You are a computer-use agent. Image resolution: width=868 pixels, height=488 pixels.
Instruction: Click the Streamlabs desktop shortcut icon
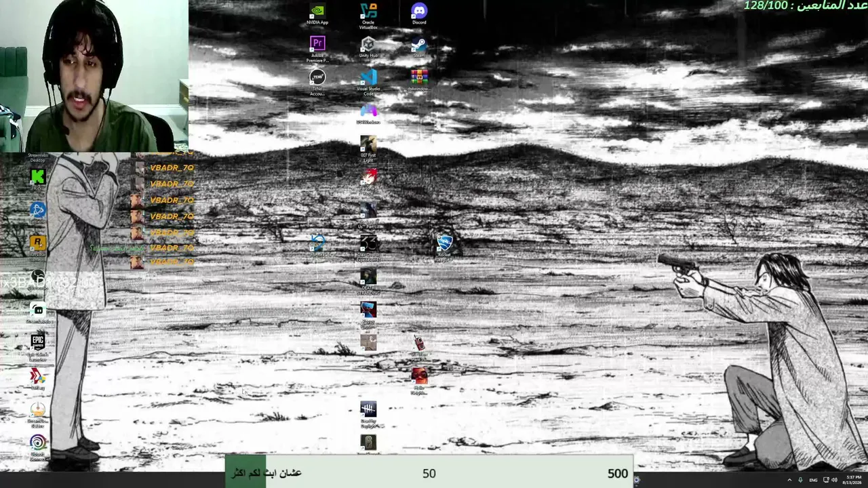(38, 312)
